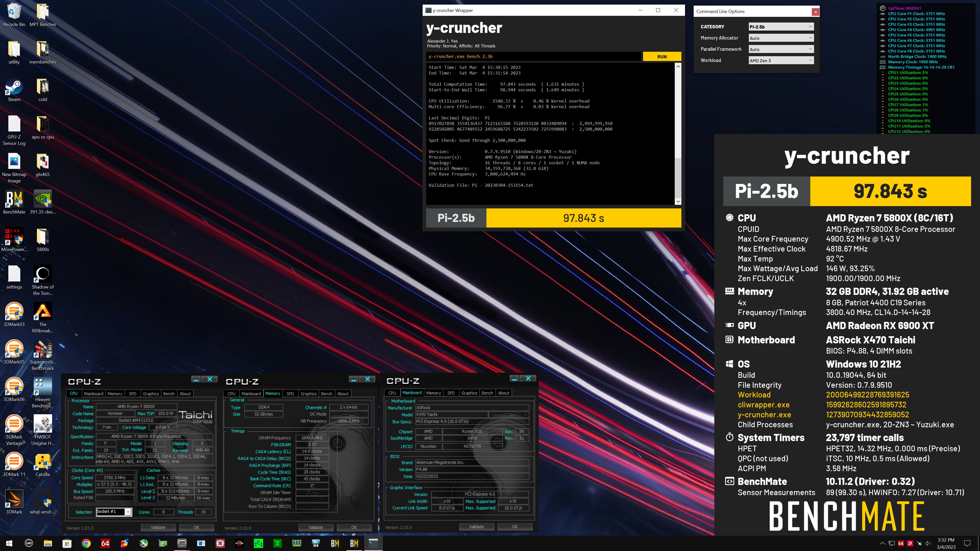Open the Parallel Framework dropdown
The width and height of the screenshot is (980, 551).
781,49
